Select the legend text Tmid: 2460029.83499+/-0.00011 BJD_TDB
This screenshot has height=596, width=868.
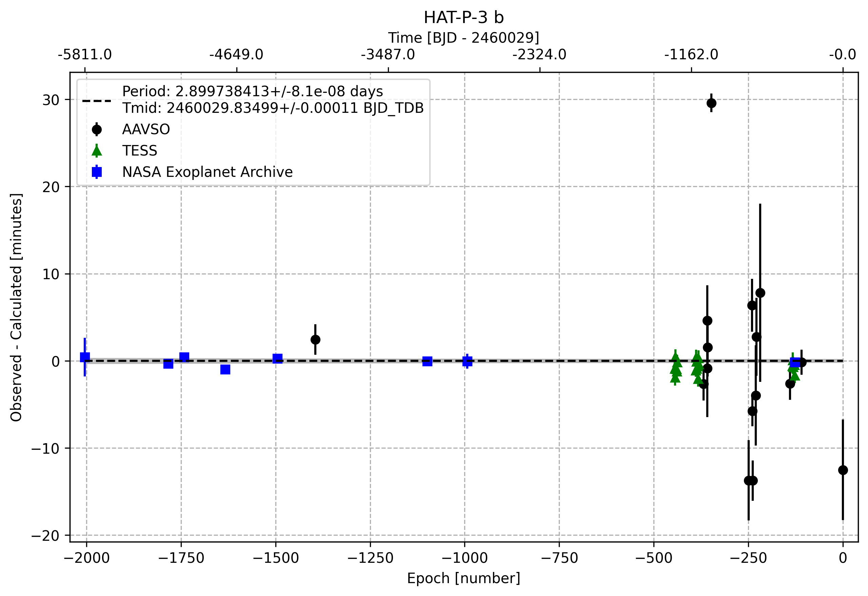(x=273, y=108)
